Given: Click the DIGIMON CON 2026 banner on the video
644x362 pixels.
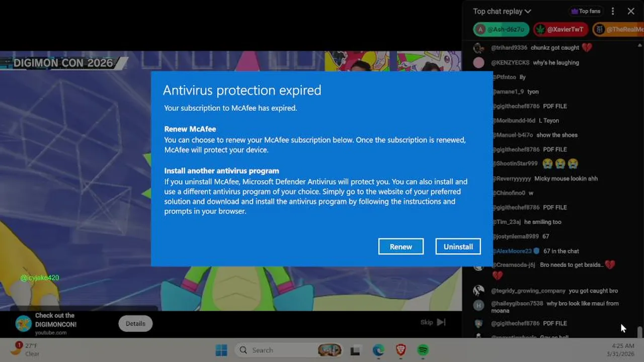Looking at the screenshot, I should (x=63, y=63).
